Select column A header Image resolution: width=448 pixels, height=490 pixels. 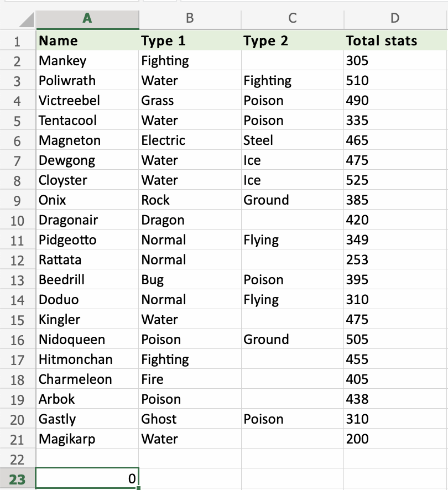click(87, 18)
